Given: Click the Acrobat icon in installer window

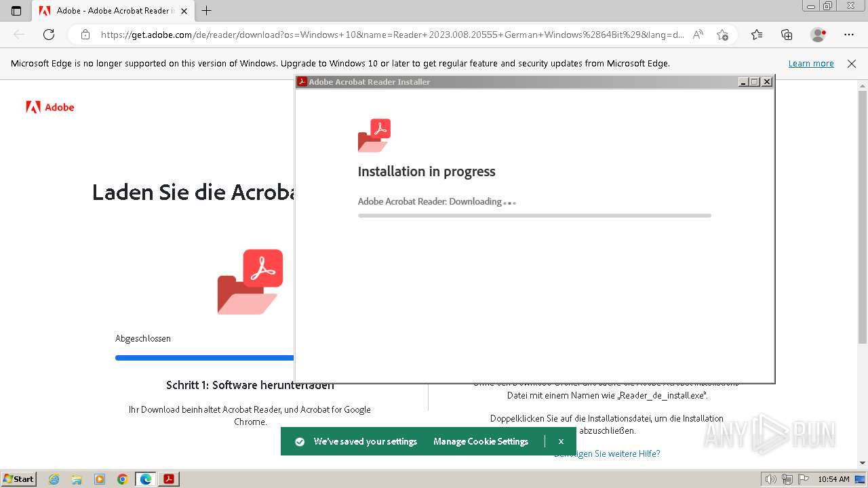Looking at the screenshot, I should click(x=374, y=136).
